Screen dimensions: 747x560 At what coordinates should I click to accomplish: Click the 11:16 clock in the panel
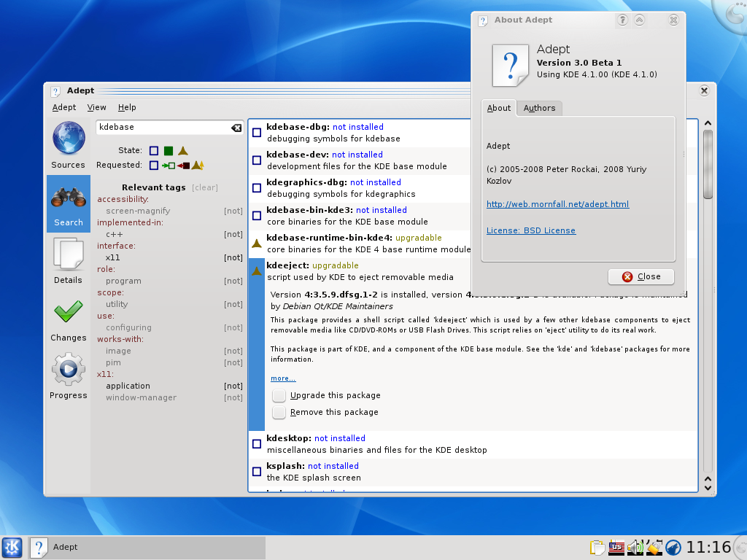point(708,548)
